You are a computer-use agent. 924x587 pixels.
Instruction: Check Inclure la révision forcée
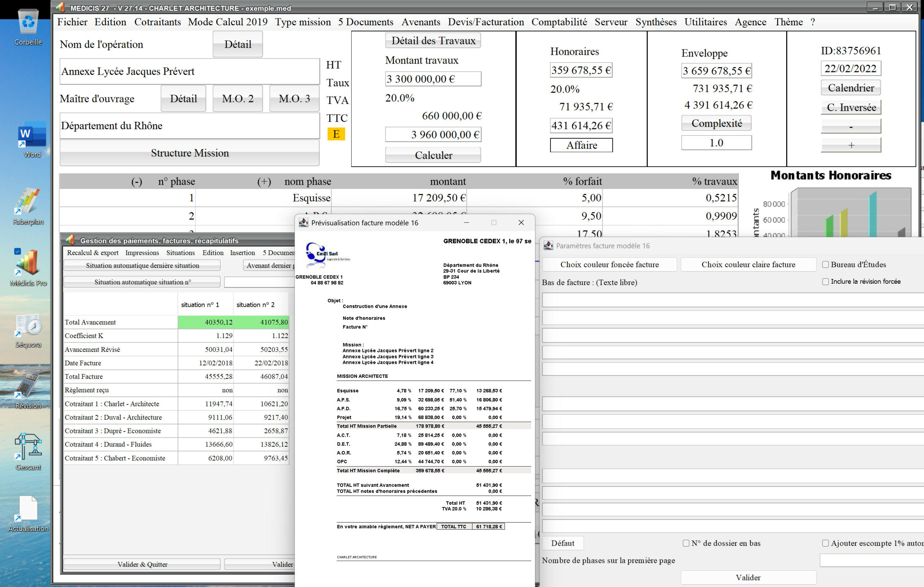pyautogui.click(x=825, y=282)
